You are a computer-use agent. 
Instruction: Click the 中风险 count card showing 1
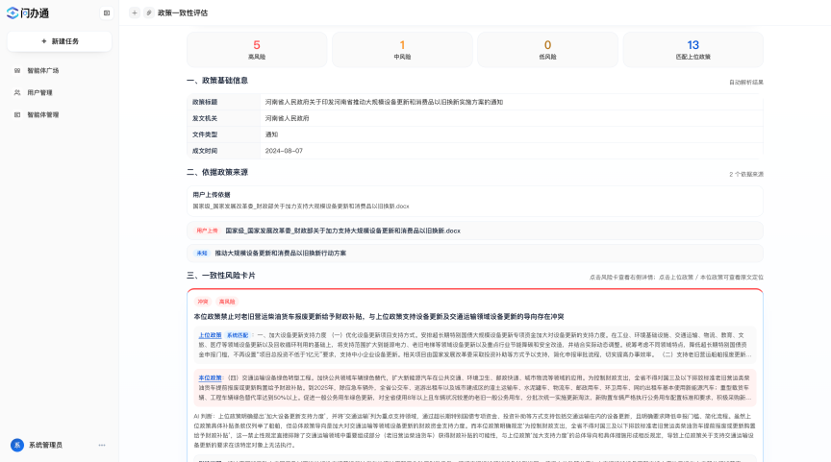tap(402, 49)
